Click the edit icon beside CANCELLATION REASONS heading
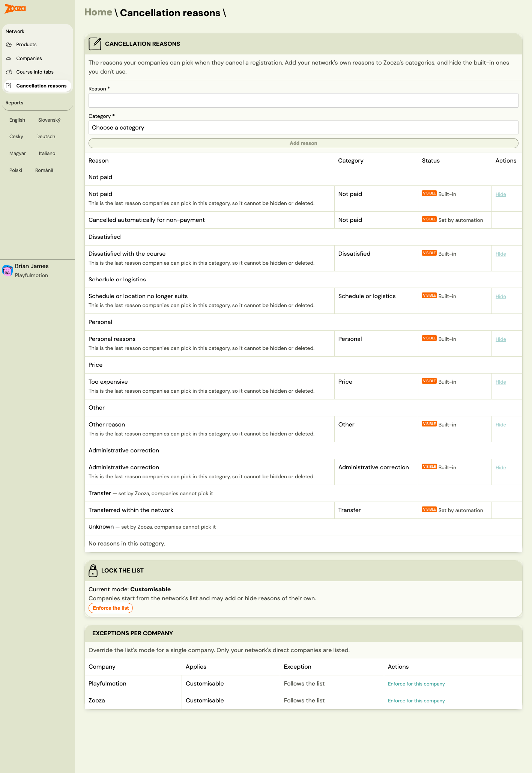Screen dimensions: 532x773 tap(95, 44)
